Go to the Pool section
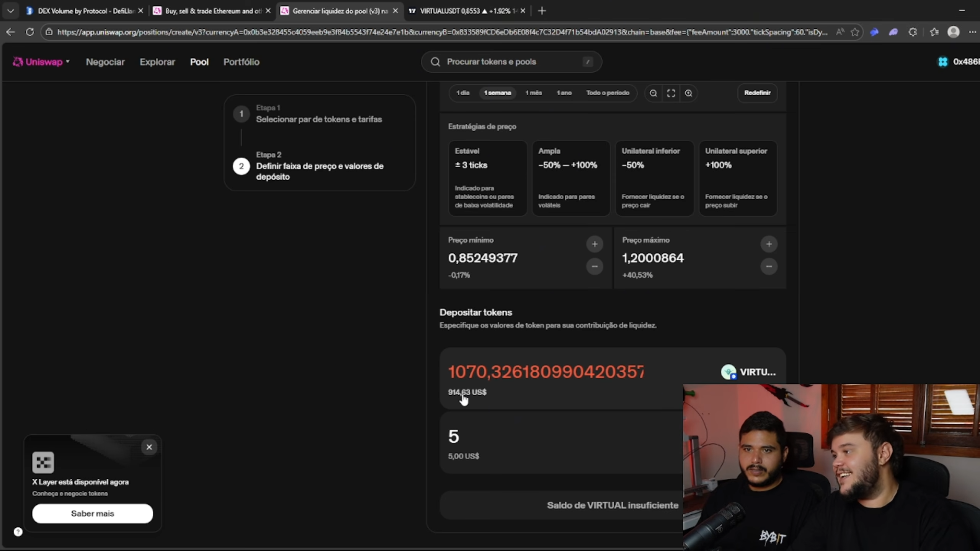Viewport: 980px width, 551px height. 199,62
